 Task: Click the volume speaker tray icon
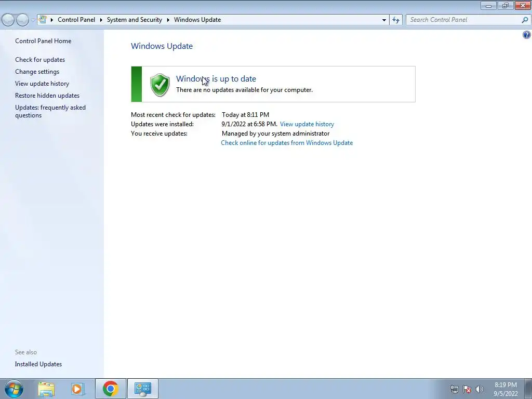click(480, 389)
